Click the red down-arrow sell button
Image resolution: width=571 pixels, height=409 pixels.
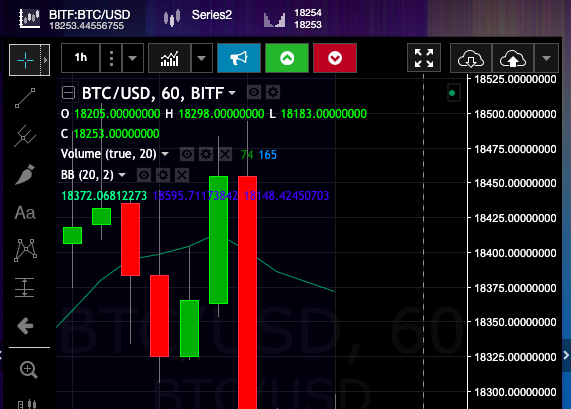click(x=335, y=58)
